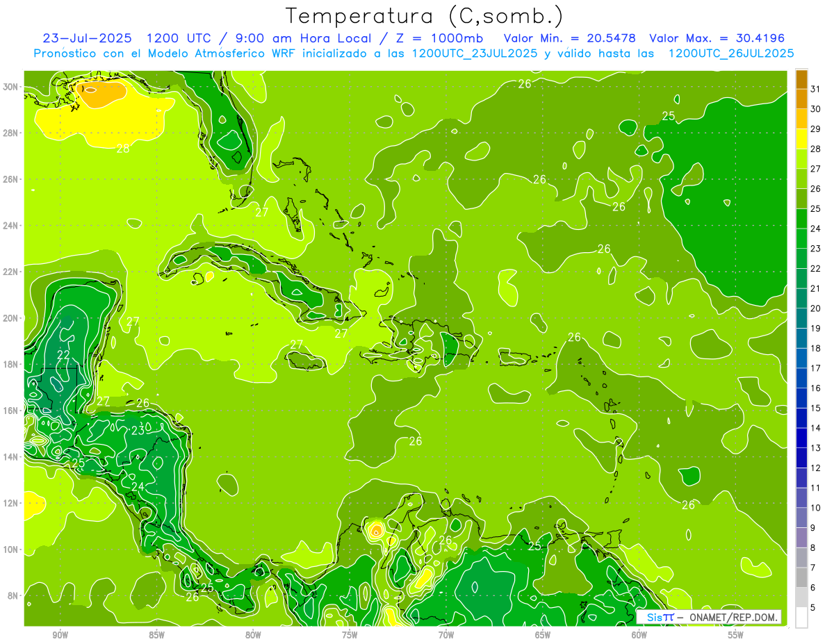Click the "1200UTC_26JUL2025" valid-until time
834x644 pixels.
pyautogui.click(x=731, y=53)
